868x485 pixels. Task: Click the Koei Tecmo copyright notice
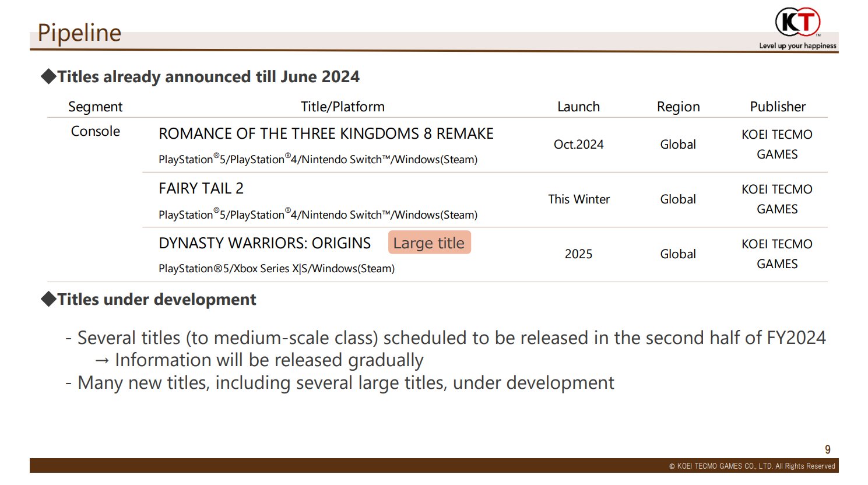coord(752,466)
